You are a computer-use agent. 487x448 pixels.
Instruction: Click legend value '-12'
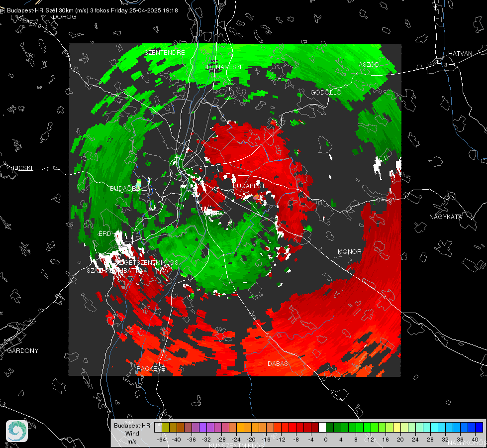click(x=281, y=440)
